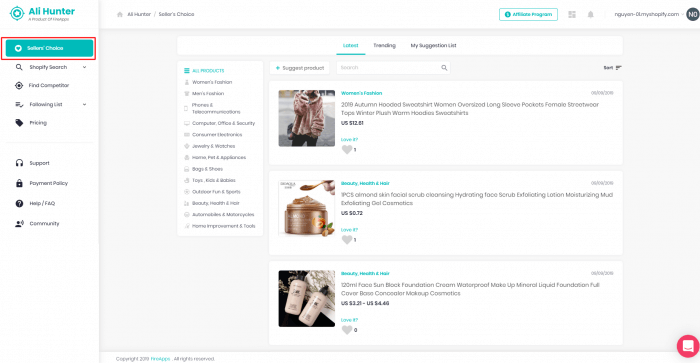The width and height of the screenshot is (700, 363).
Task: Expand the Following List chevron
Action: (x=84, y=104)
